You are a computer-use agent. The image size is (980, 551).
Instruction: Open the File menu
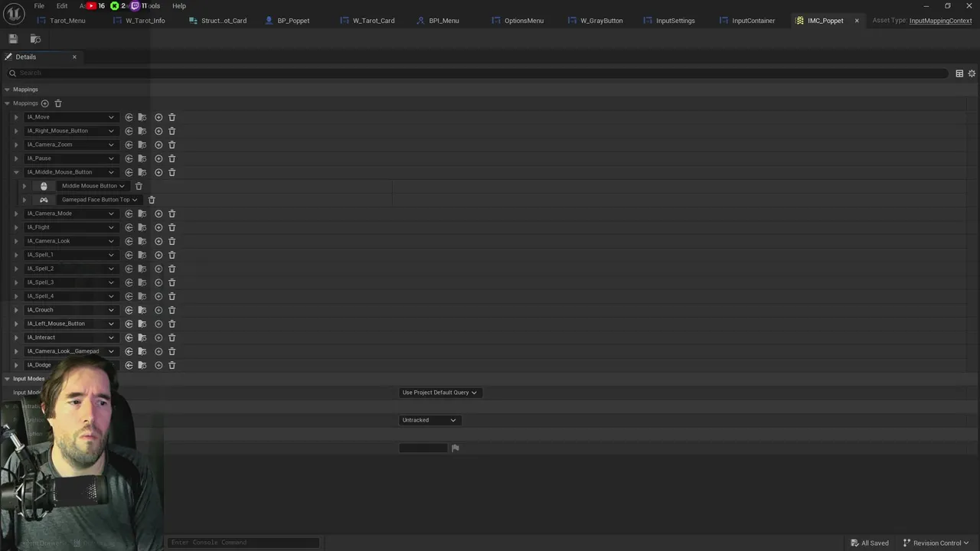39,6
